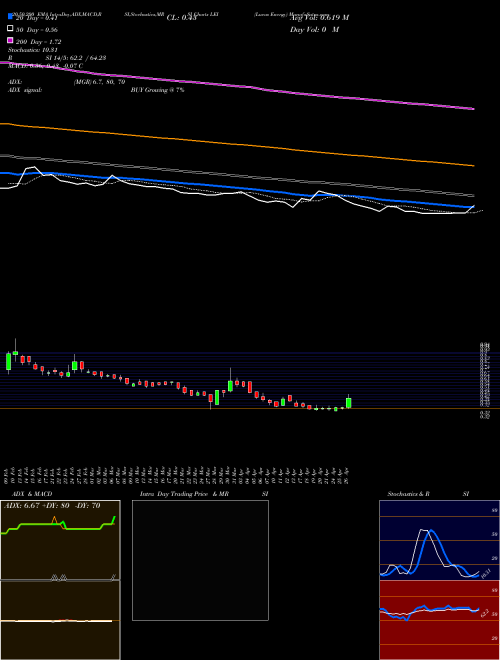Click the MACD line in lower-left panel
Image resolution: width=500 pixels, height=660 pixels.
pos(56,621)
